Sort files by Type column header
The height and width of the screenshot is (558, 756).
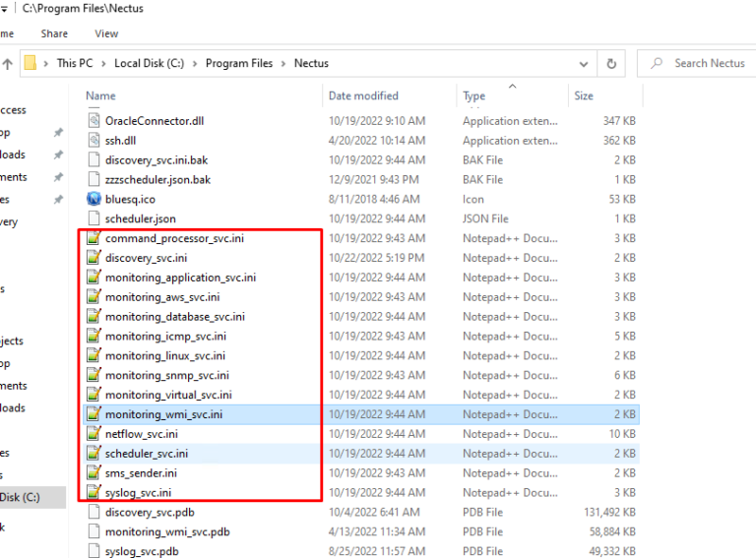click(474, 96)
